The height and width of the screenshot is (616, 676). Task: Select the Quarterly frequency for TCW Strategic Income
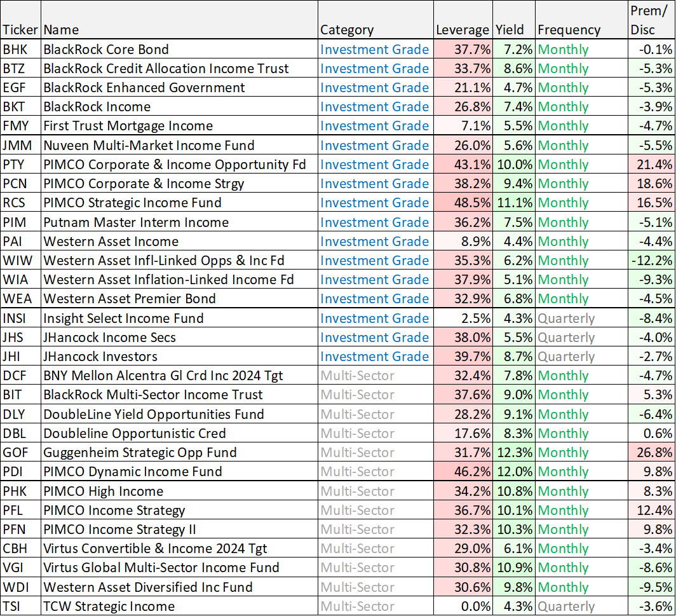click(x=581, y=606)
